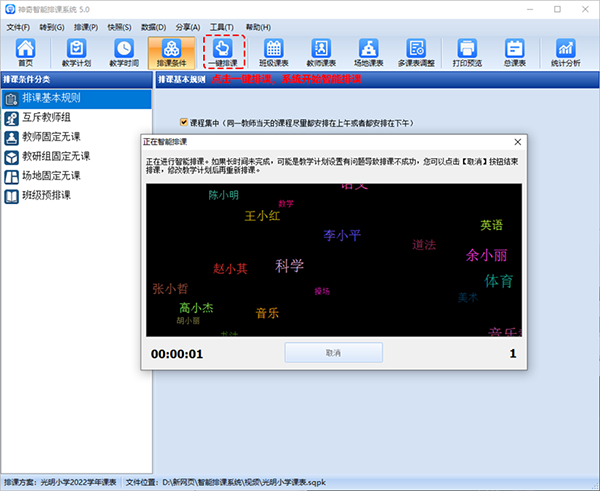Open the 文件(F) menu
Image resolution: width=600 pixels, height=491 pixels.
tap(18, 27)
